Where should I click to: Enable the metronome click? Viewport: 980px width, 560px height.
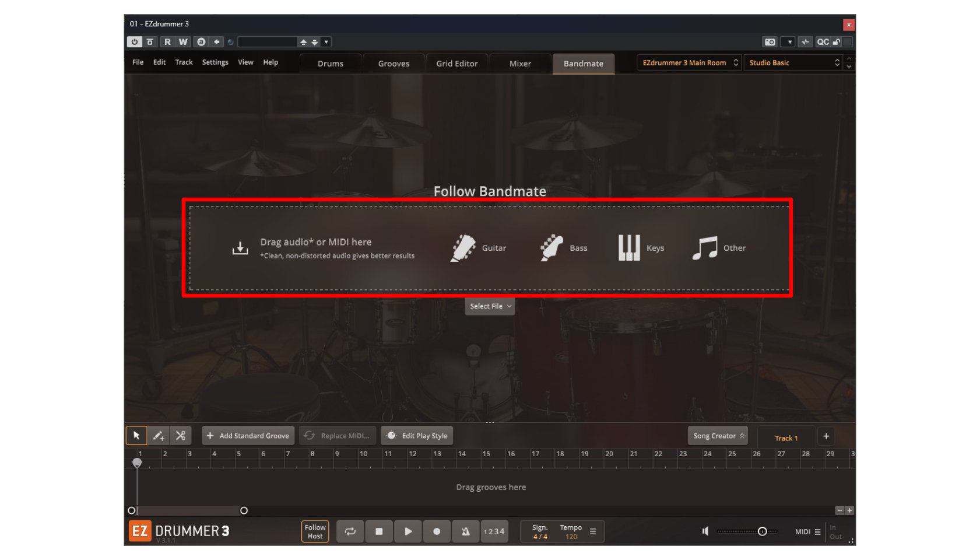pyautogui.click(x=465, y=531)
